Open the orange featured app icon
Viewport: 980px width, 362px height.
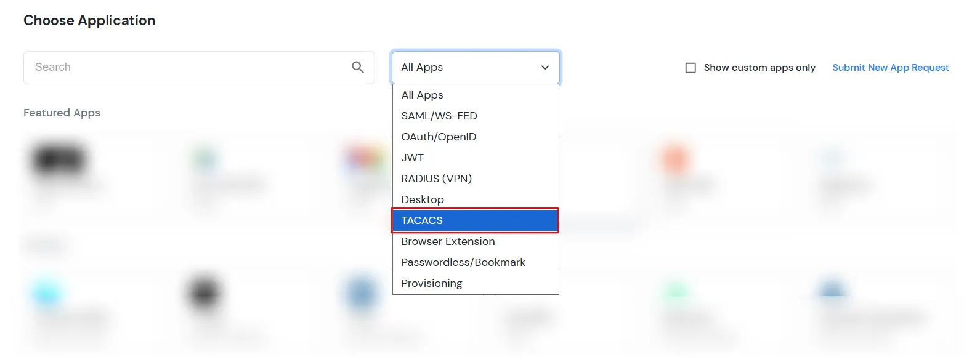coord(676,159)
